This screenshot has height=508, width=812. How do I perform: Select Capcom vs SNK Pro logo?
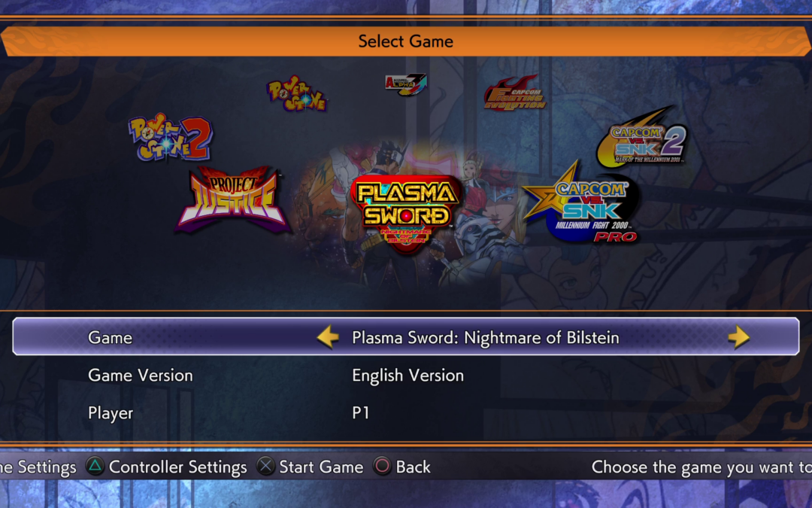tap(581, 203)
